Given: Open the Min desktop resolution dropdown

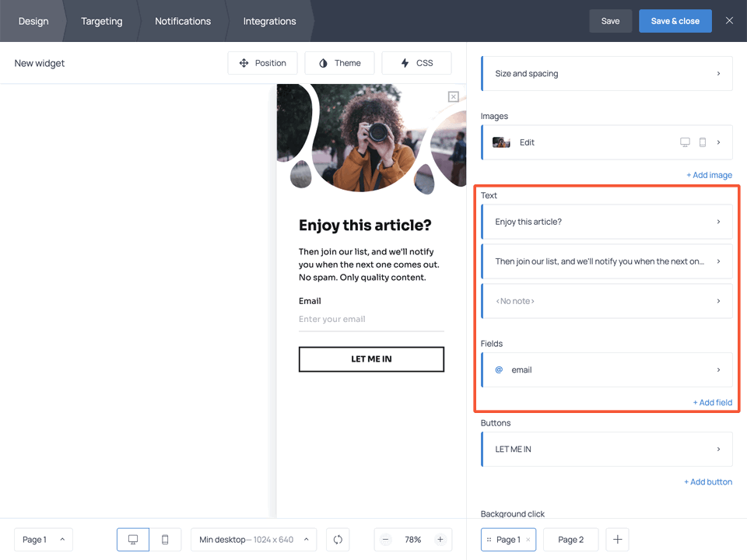Looking at the screenshot, I should click(x=253, y=539).
